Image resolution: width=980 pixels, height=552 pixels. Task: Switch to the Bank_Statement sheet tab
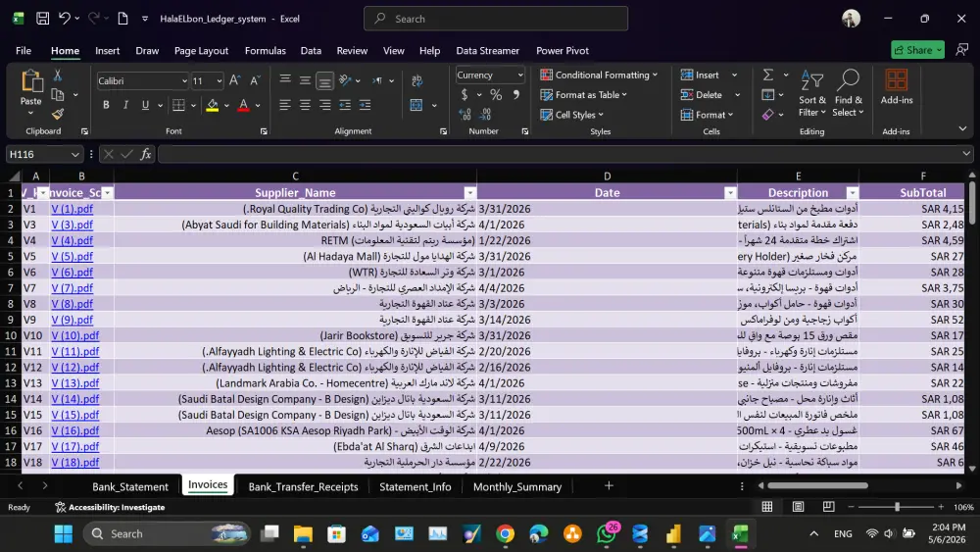[x=130, y=486]
